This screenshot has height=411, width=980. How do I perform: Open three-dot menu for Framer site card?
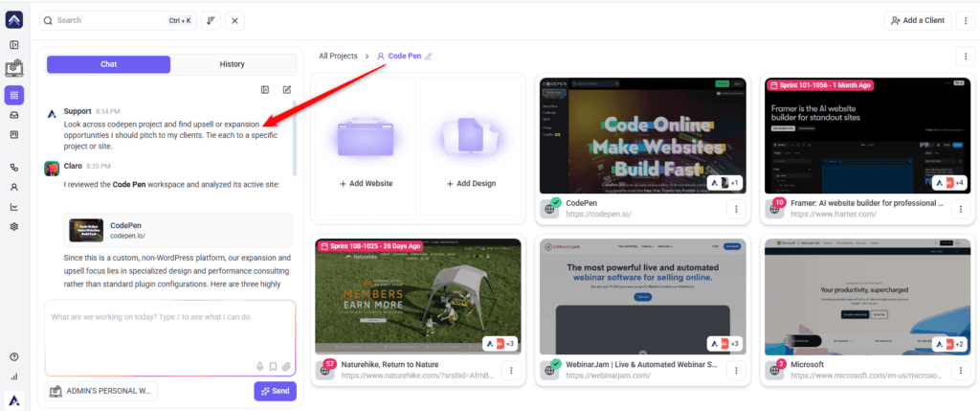coord(961,209)
